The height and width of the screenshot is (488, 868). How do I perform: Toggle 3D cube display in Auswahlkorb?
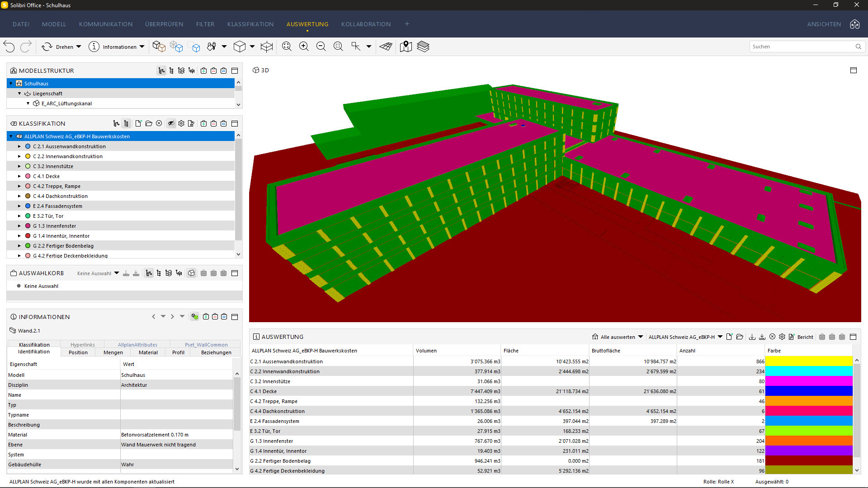(x=191, y=273)
